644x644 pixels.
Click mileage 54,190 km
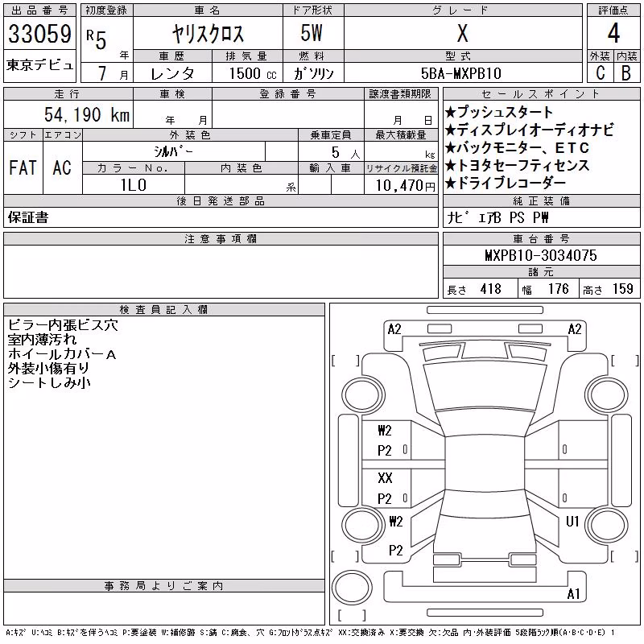pos(87,114)
